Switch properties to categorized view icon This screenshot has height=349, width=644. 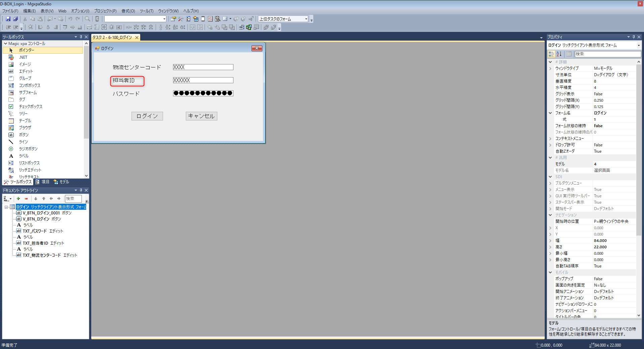(x=551, y=54)
